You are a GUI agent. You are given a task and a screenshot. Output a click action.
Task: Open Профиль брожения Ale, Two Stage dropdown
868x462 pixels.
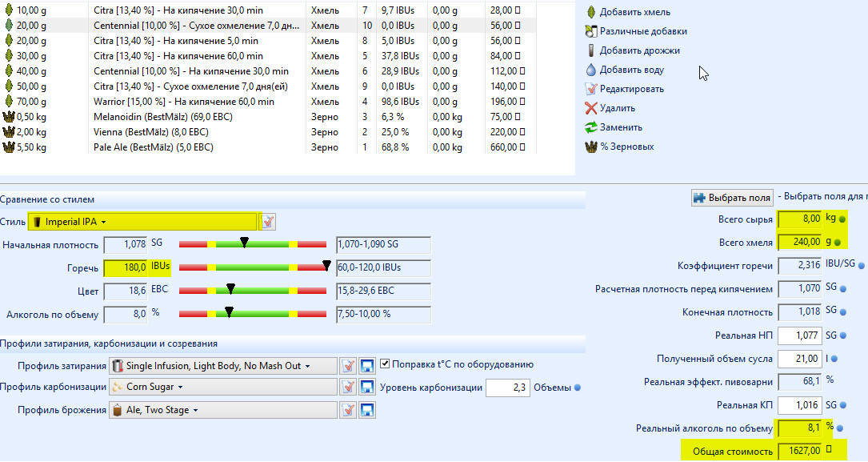[x=222, y=410]
